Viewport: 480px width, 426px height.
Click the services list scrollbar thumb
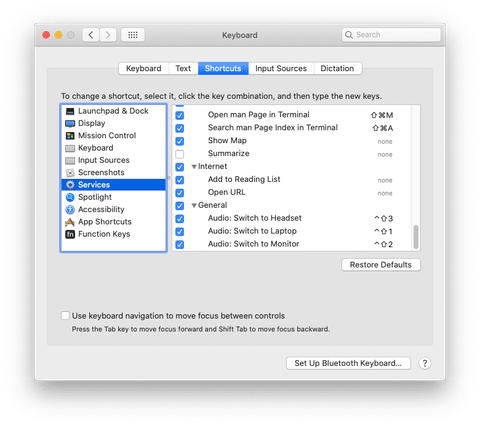click(x=416, y=237)
